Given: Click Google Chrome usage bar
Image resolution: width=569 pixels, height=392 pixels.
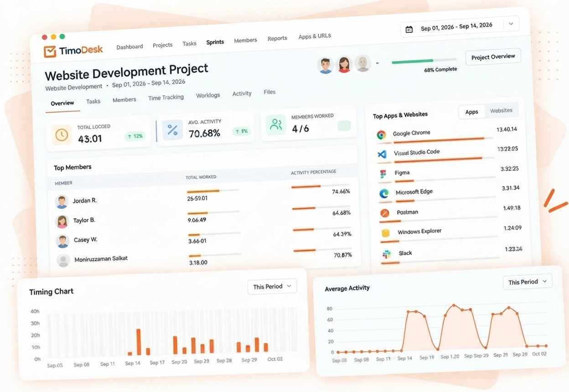Looking at the screenshot, I should [x=443, y=139].
